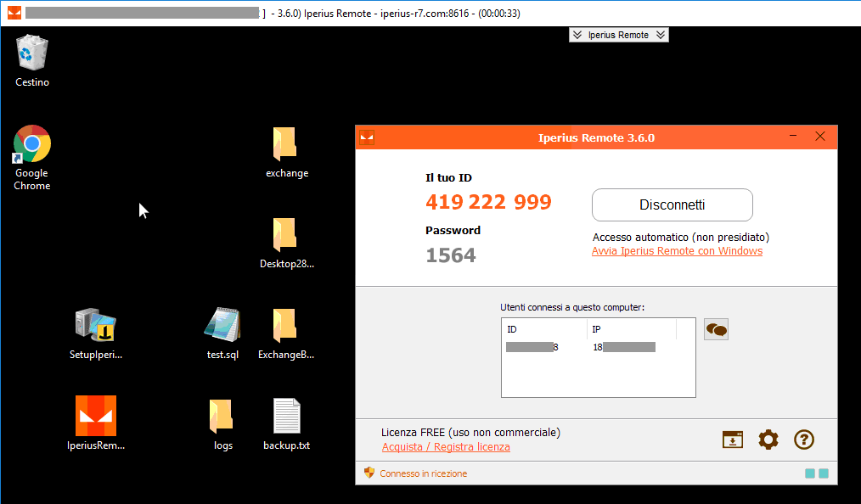The height and width of the screenshot is (504, 861).
Task: Click the Avvia Iperius Remote con Windows link
Action: pos(677,251)
